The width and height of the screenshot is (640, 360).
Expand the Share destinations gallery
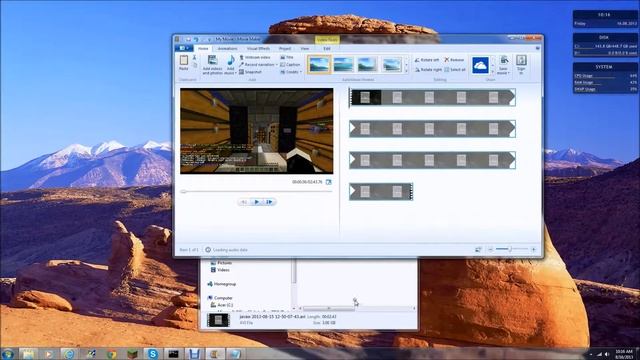point(492,71)
